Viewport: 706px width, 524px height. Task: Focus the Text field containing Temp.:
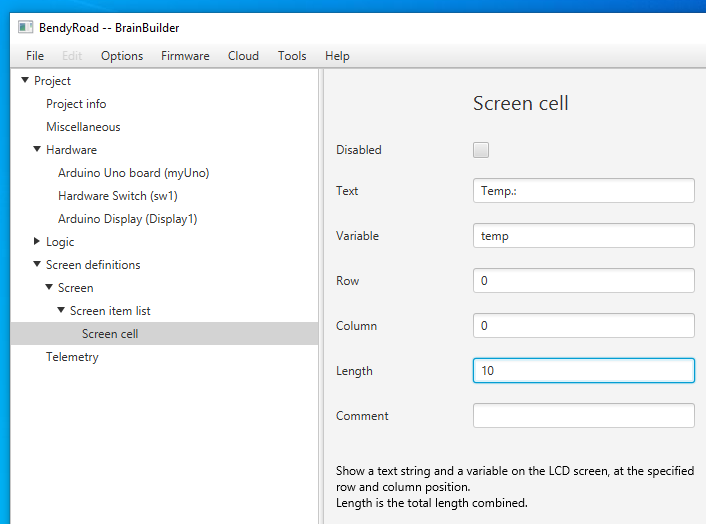click(584, 190)
